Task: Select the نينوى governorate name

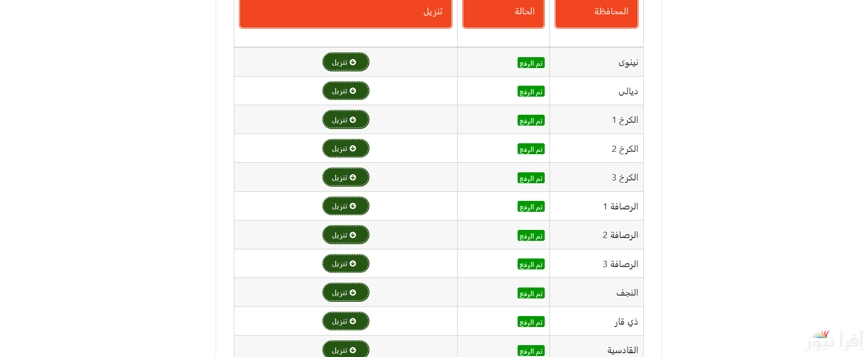Action: 628,62
